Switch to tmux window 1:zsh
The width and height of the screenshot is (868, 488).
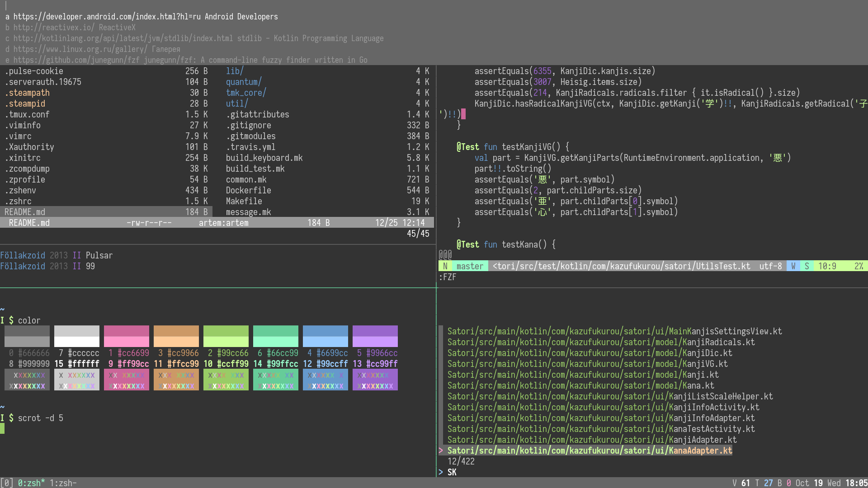[x=62, y=483]
